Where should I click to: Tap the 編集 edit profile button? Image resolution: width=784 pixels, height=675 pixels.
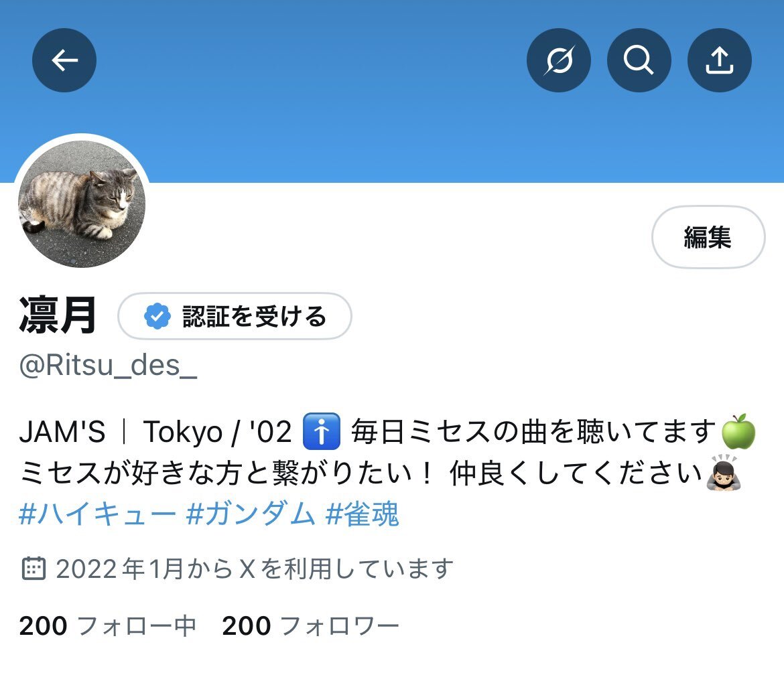coord(708,237)
